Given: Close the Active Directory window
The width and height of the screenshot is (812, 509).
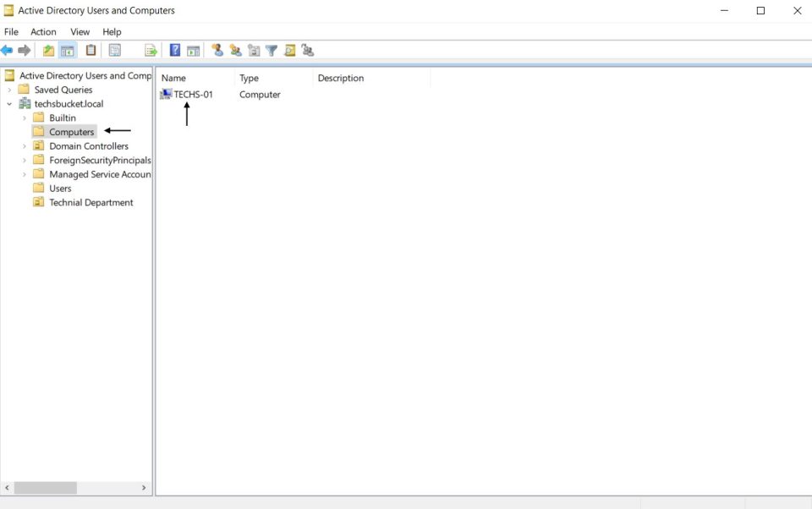Looking at the screenshot, I should (797, 10).
